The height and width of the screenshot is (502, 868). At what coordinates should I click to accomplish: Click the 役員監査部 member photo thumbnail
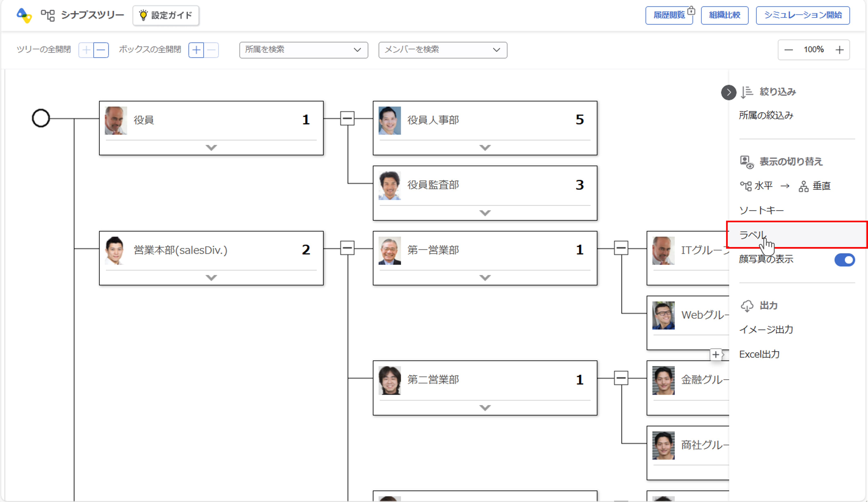[390, 186]
